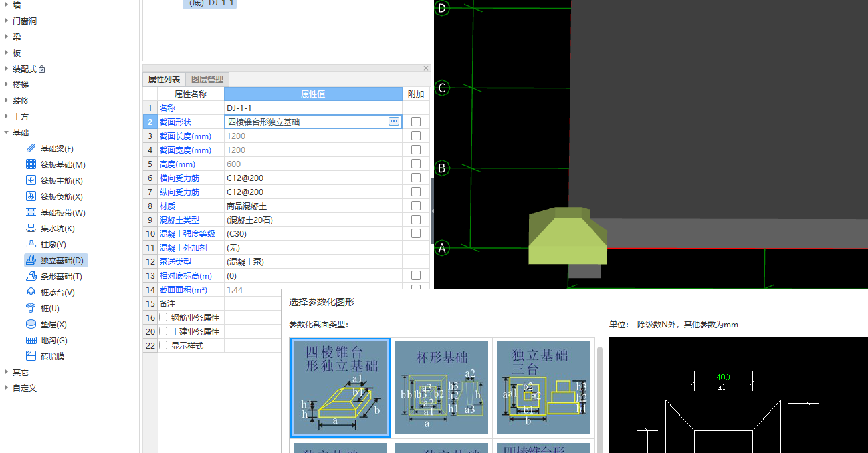Edit the 400 dimension for a1
This screenshot has height=453, width=868.
[722, 377]
